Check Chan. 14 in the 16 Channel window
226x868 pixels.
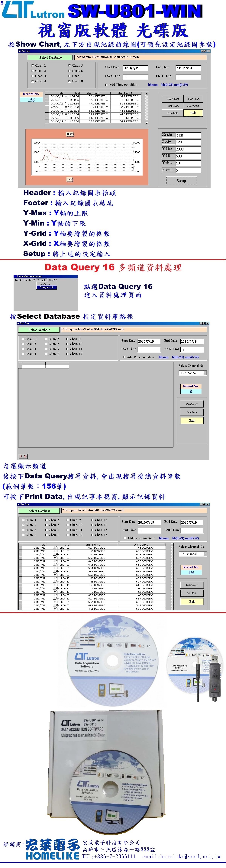92,525
